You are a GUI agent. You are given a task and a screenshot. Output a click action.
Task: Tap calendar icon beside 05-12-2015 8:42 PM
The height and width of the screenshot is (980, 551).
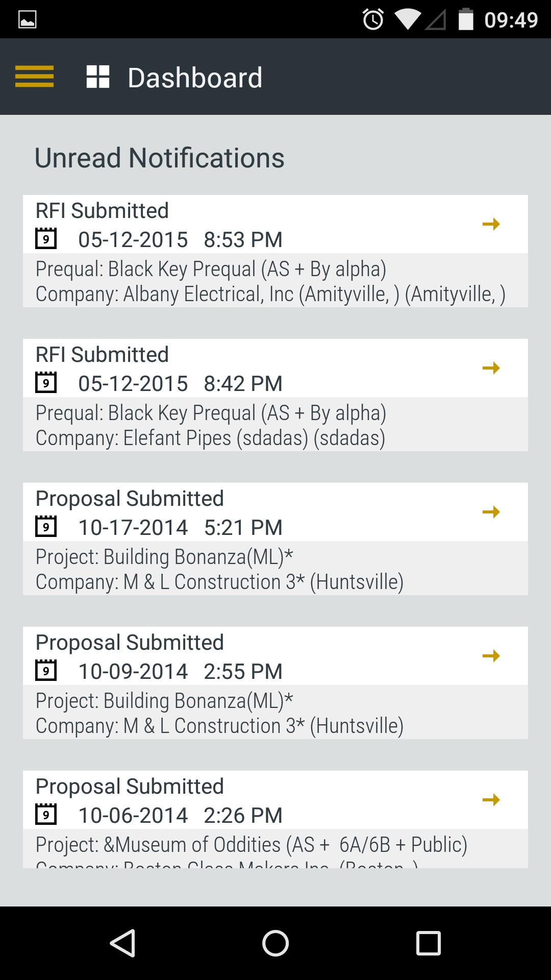(46, 382)
